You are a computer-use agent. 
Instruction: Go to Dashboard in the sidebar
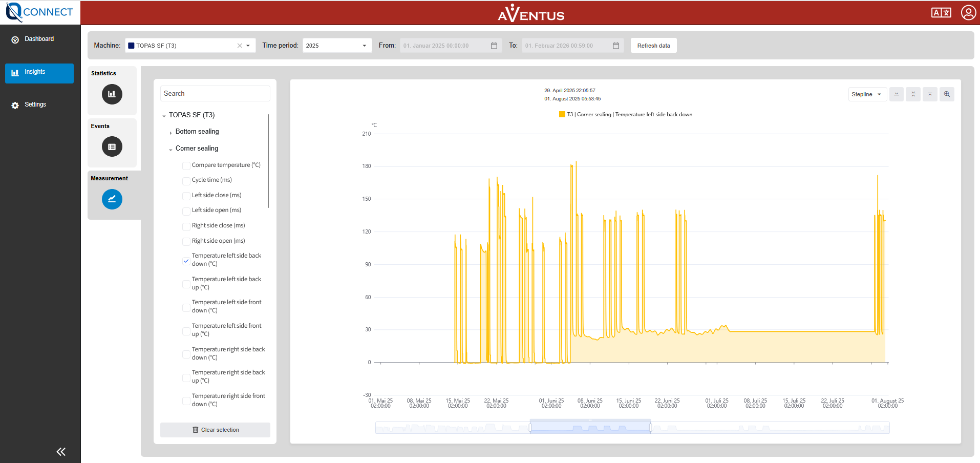pos(39,39)
